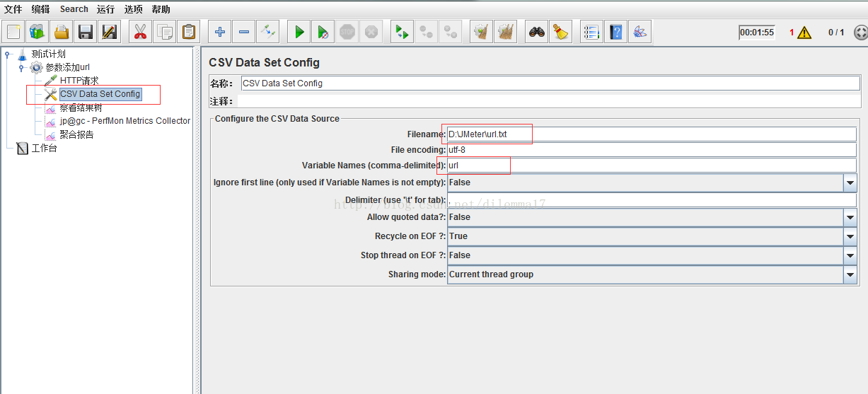This screenshot has width=868, height=394.
Task: Start test with no pauses icon
Action: click(323, 32)
